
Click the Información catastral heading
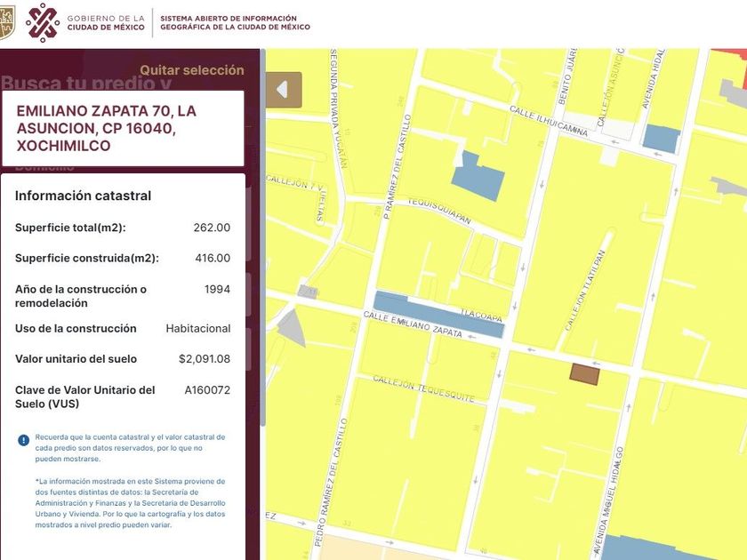click(x=83, y=196)
